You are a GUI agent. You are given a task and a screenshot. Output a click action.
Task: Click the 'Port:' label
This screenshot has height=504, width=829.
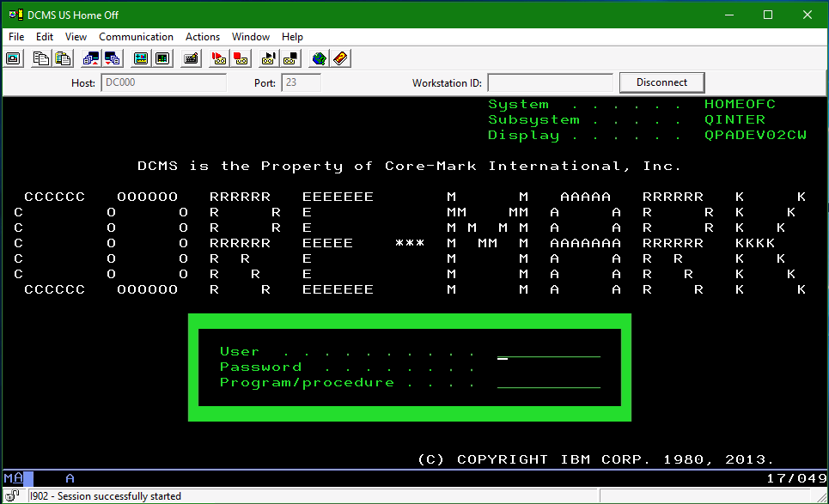coord(265,83)
